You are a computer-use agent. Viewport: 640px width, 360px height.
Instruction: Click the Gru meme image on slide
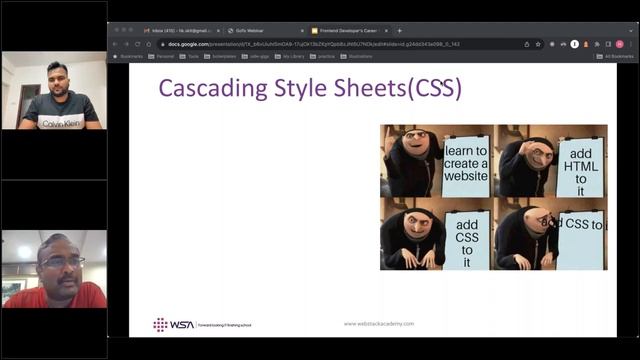coord(494,197)
